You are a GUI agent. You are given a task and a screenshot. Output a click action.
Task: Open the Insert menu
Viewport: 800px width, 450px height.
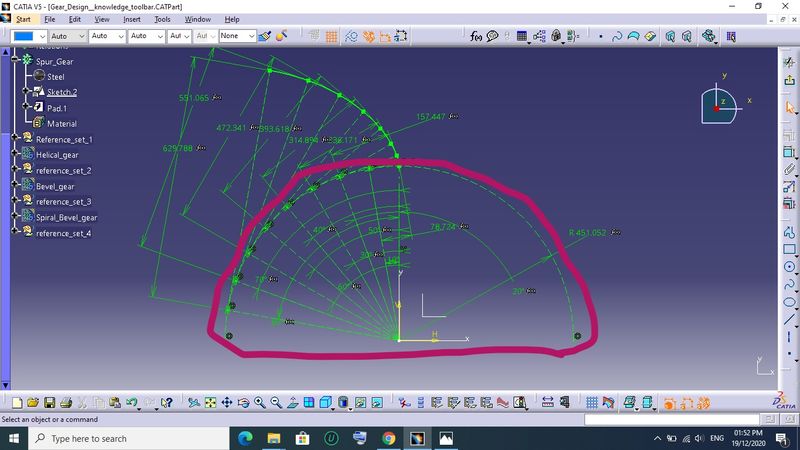pyautogui.click(x=132, y=19)
